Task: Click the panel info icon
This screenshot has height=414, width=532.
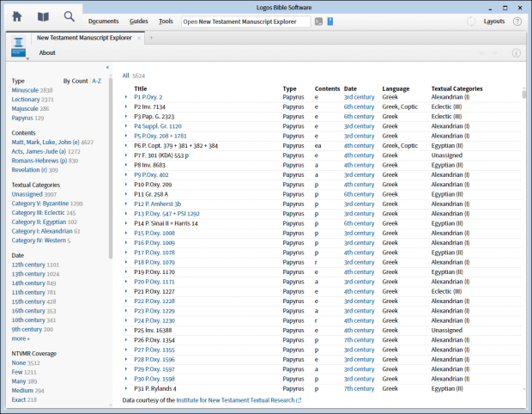Action: click(x=516, y=53)
